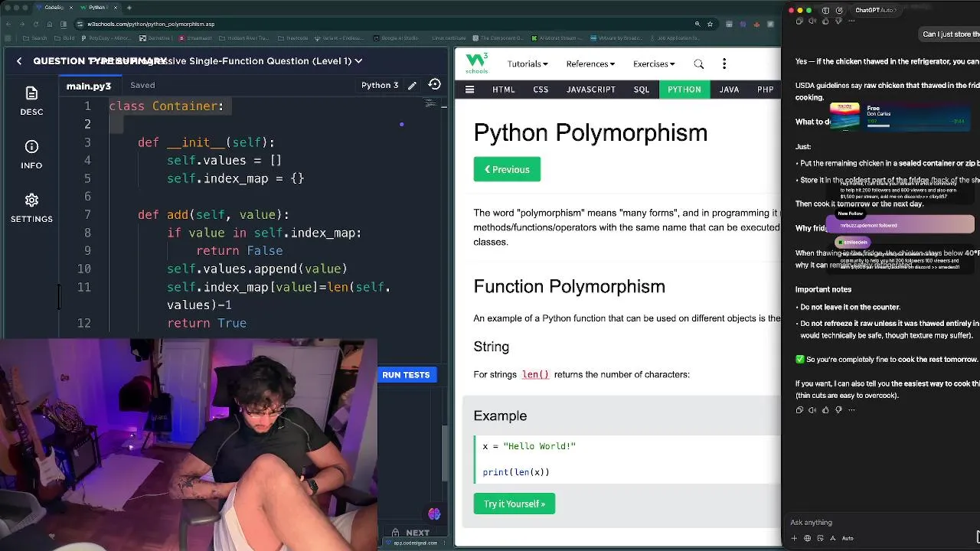The width and height of the screenshot is (980, 551).
Task: Click the Chrome address bar URL
Action: click(151, 24)
